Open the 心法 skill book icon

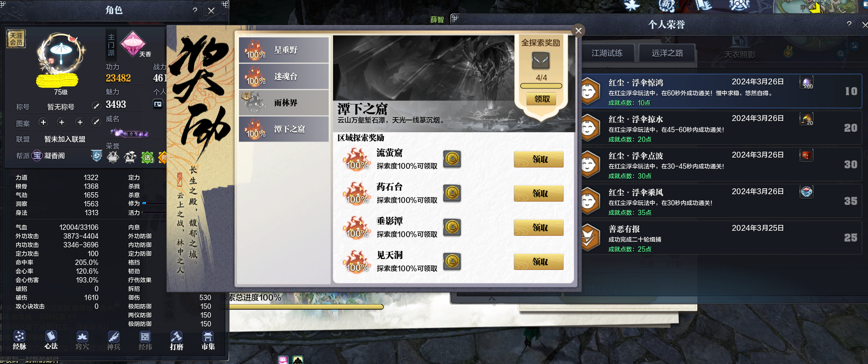[x=51, y=340]
